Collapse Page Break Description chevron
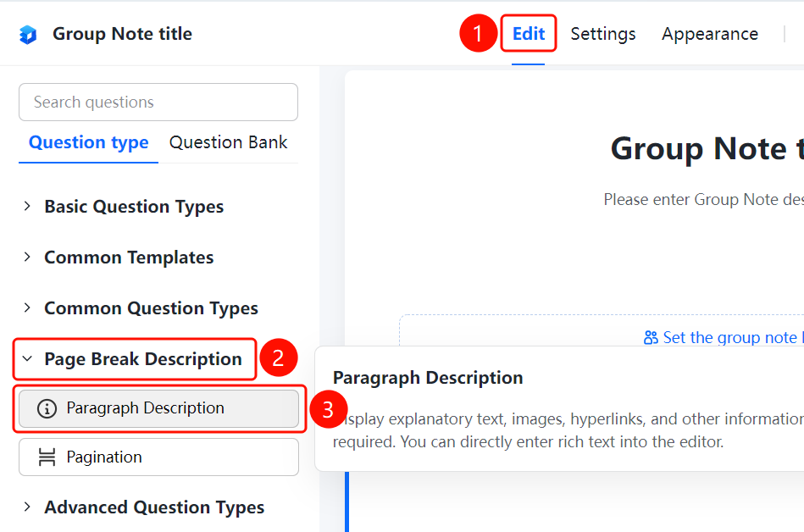 tap(27, 359)
